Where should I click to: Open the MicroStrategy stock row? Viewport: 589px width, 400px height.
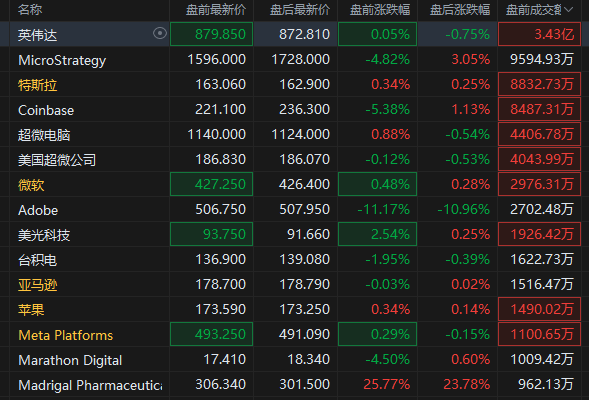[294, 59]
